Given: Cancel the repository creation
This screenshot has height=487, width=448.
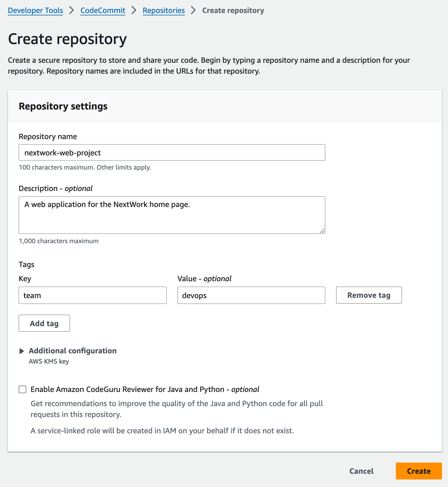Looking at the screenshot, I should (361, 471).
